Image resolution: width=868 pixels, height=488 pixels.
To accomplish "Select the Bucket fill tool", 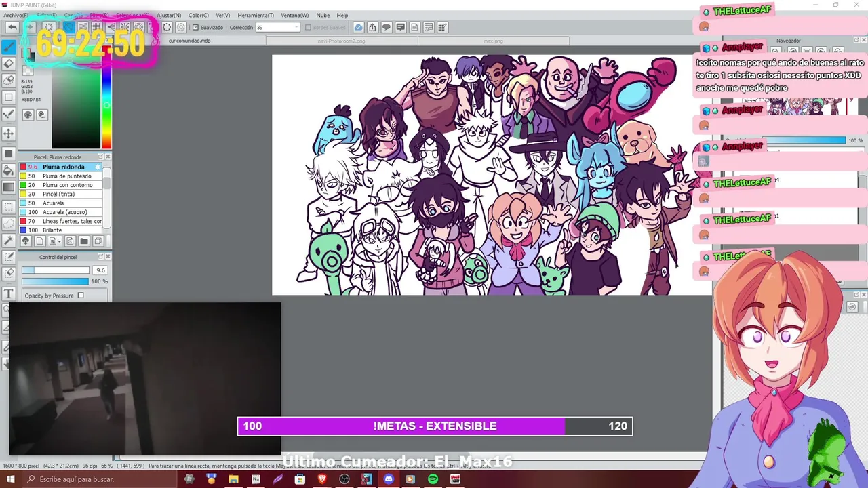I will point(9,169).
